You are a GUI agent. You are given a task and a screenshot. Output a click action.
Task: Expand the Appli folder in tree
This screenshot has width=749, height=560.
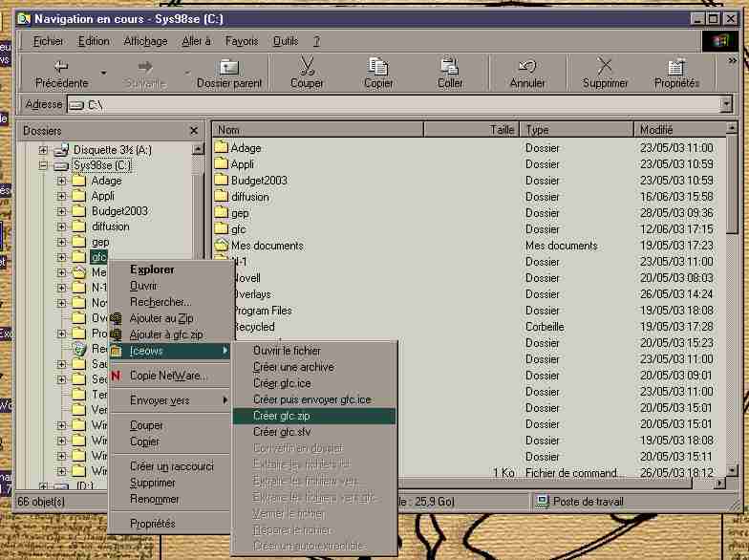coord(61,196)
